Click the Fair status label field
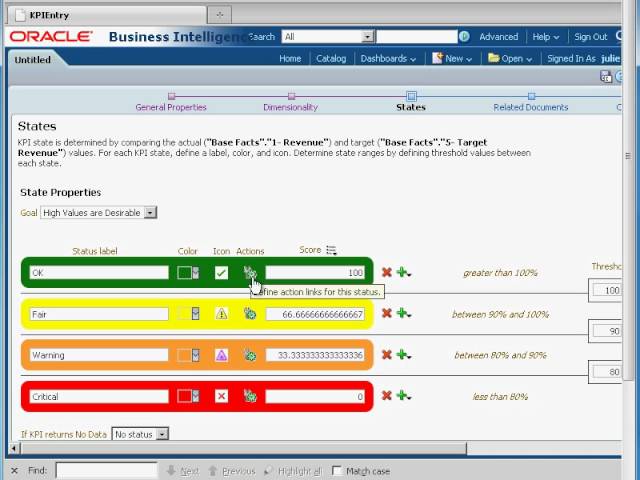The width and height of the screenshot is (640, 480). pyautogui.click(x=99, y=314)
